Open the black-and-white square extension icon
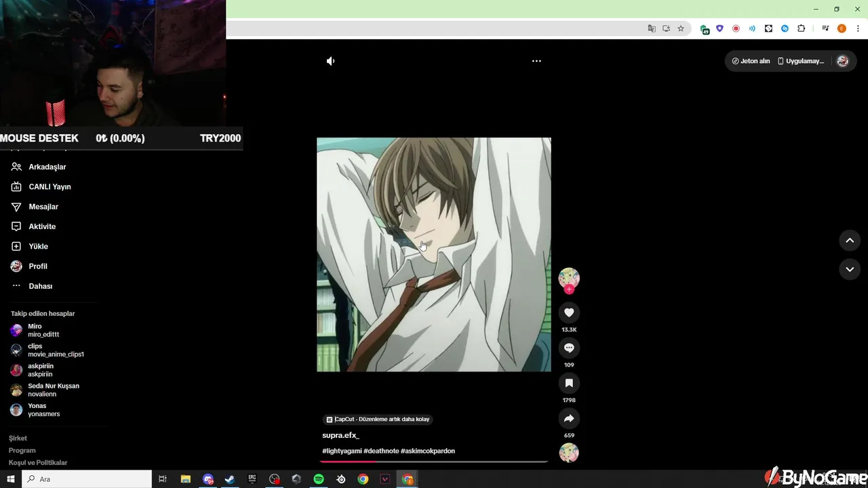The height and width of the screenshot is (488, 868). [768, 28]
